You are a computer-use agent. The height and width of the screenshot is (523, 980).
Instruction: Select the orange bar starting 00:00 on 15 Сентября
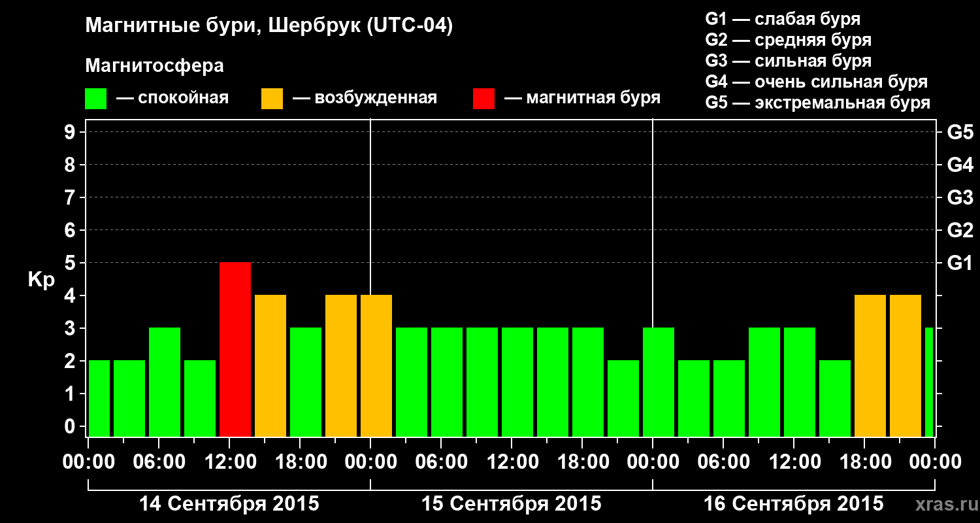point(376,365)
